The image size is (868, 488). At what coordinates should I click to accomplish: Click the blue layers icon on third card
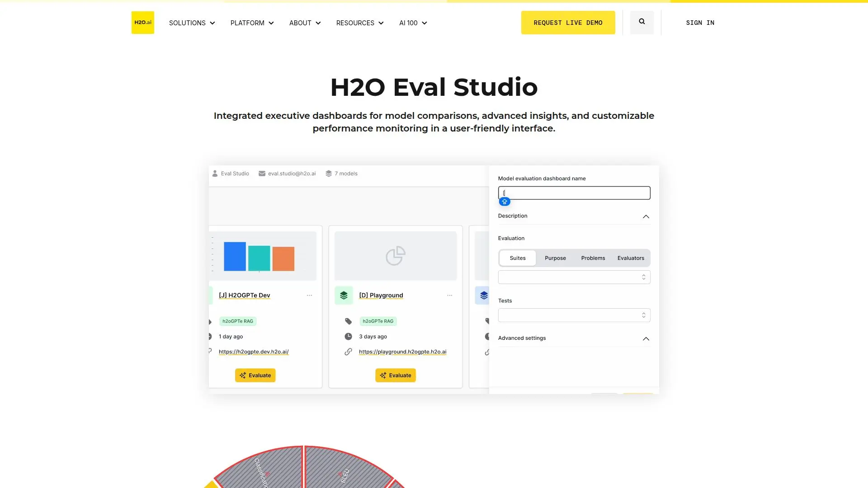[x=484, y=296]
